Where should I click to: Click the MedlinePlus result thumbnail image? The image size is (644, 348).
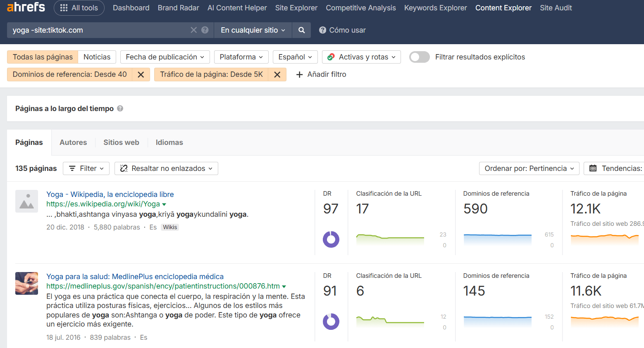click(26, 283)
